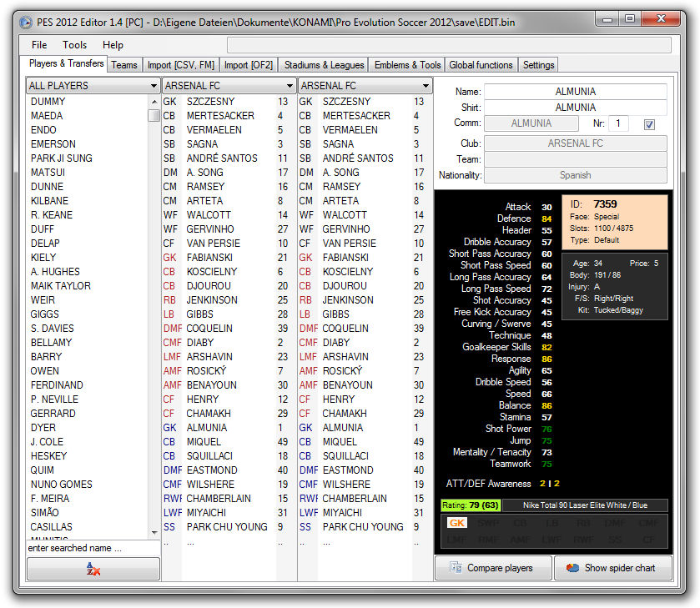The width and height of the screenshot is (700, 608).
Task: Open the Tools menu
Action: (74, 45)
